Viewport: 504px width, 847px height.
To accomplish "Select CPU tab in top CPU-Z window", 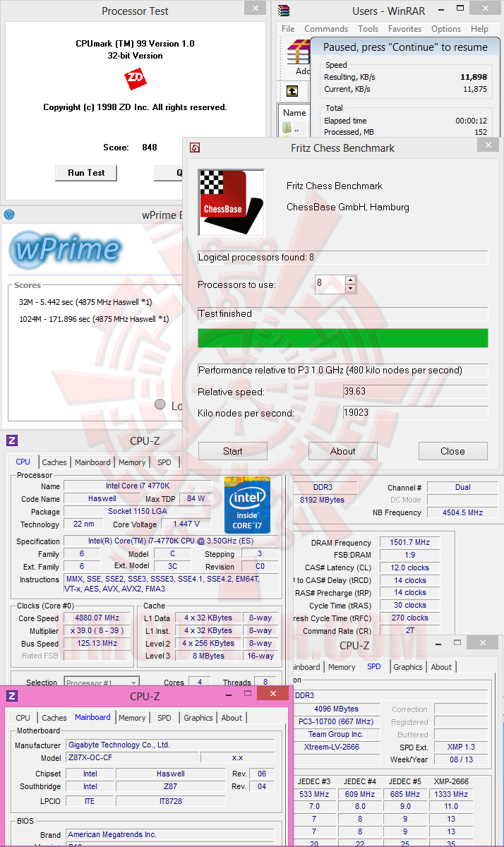I will coord(23,462).
